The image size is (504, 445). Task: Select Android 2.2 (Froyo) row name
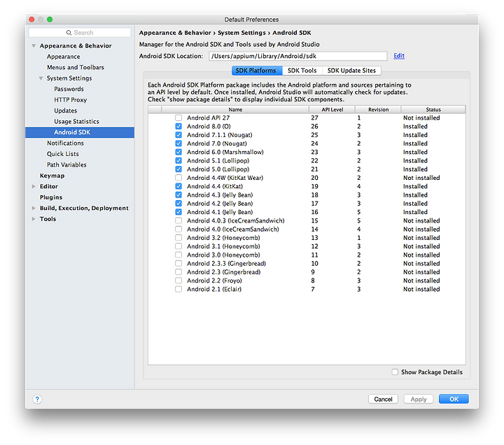[214, 281]
